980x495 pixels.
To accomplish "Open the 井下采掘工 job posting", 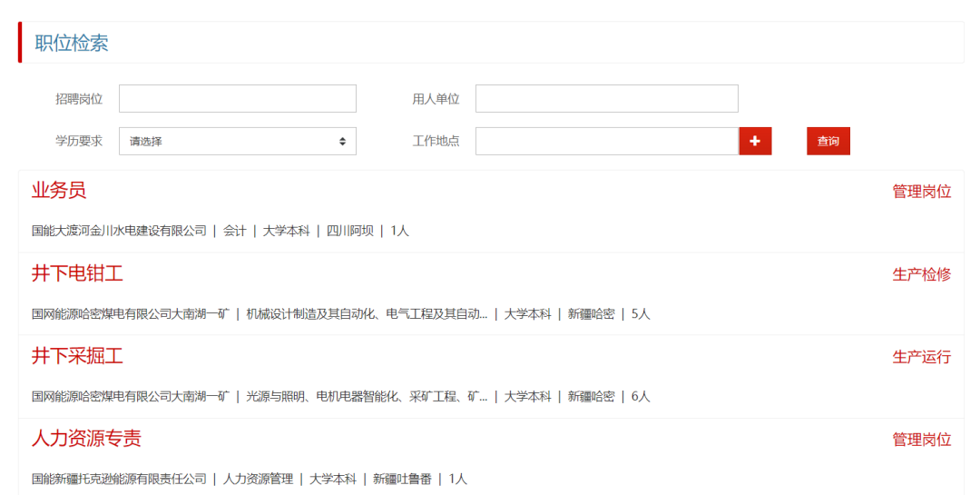I will [77, 356].
